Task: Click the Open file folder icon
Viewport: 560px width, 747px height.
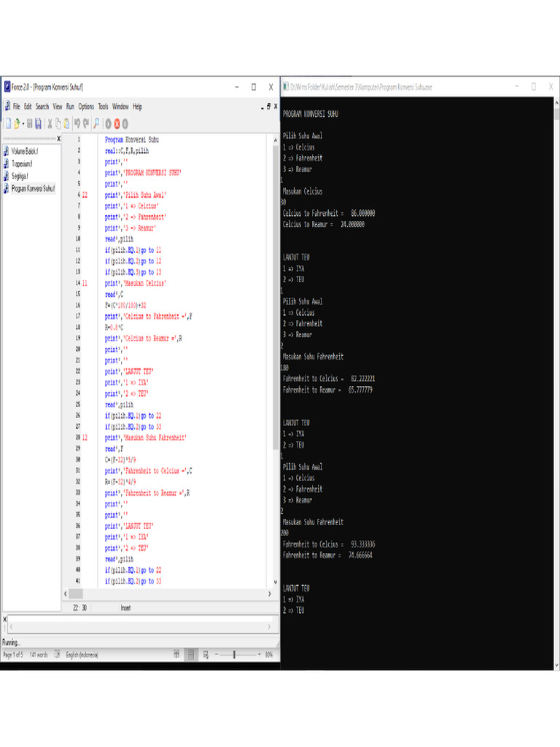Action: [x=16, y=124]
